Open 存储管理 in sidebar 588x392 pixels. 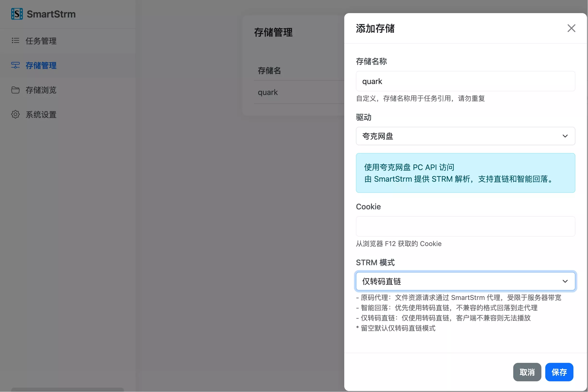(x=67, y=66)
